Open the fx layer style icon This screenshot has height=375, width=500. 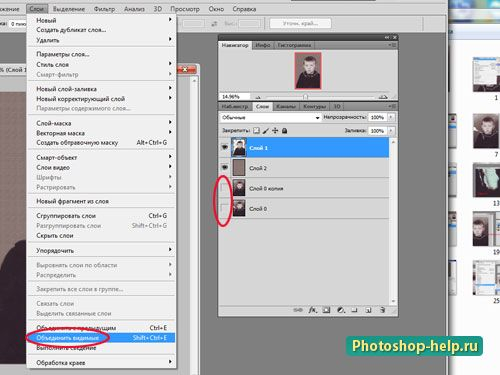pos(312,310)
